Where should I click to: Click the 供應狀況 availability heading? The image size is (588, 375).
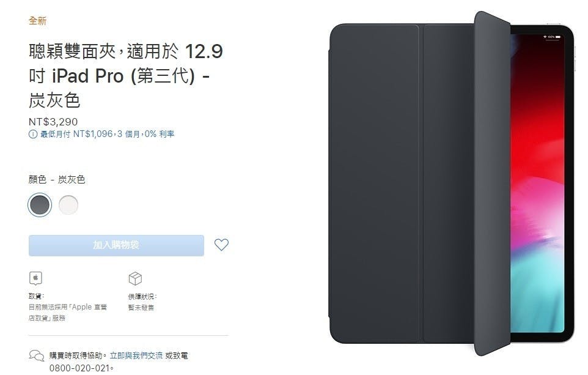click(142, 297)
